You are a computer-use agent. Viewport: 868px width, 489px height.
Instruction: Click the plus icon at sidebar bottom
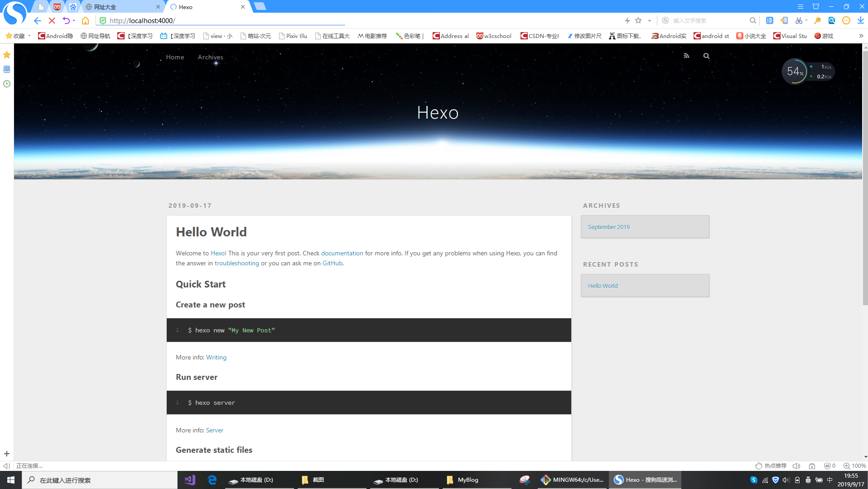[x=7, y=454]
